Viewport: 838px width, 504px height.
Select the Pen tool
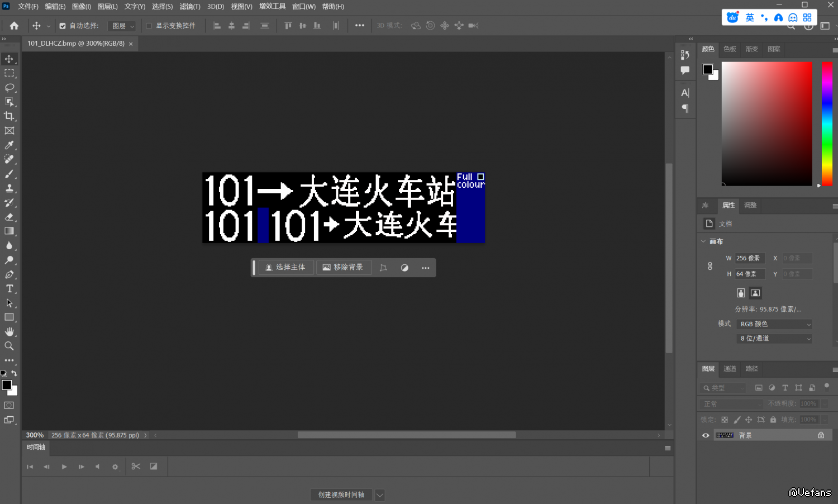click(x=9, y=274)
